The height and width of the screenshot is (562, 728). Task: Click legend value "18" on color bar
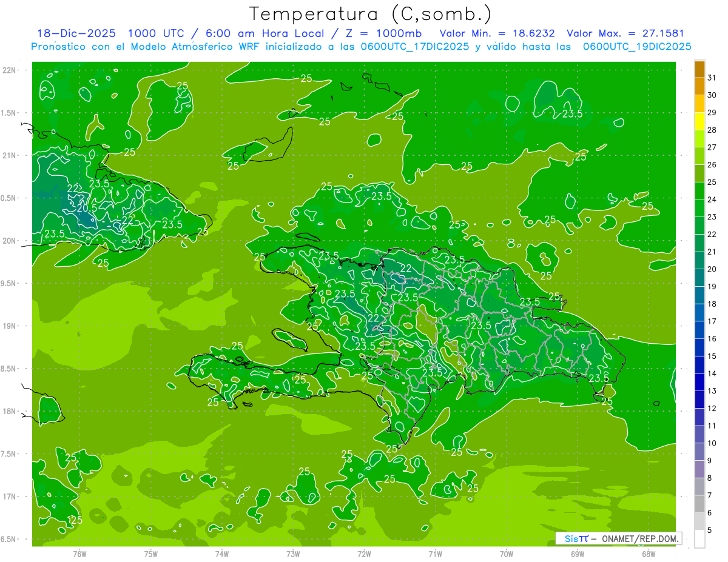pos(712,304)
